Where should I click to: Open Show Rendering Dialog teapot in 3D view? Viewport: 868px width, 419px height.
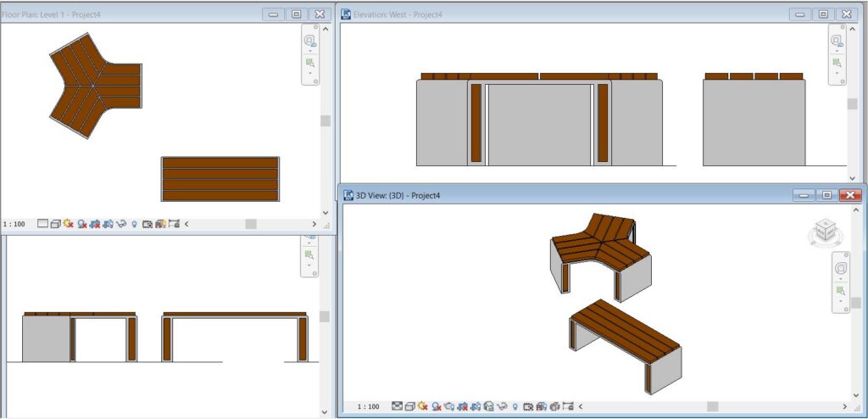point(449,406)
